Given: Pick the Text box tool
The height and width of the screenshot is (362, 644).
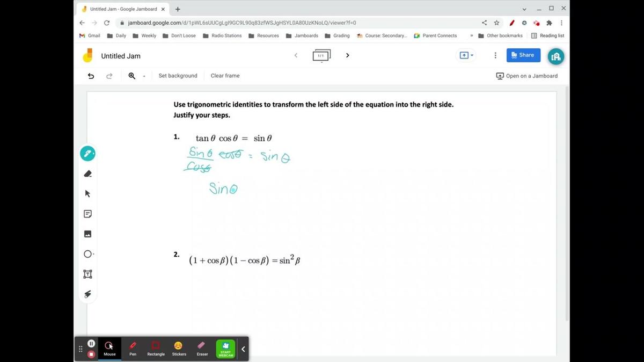Looking at the screenshot, I should click(x=88, y=274).
